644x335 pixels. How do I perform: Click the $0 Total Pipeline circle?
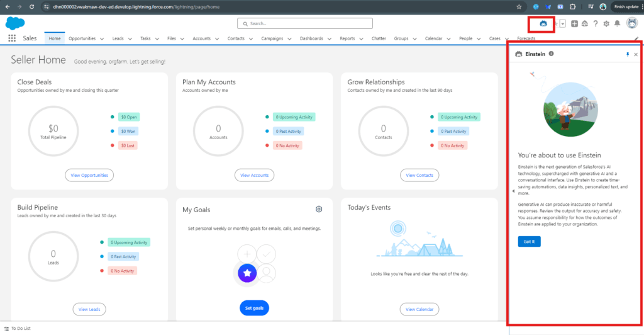click(53, 131)
